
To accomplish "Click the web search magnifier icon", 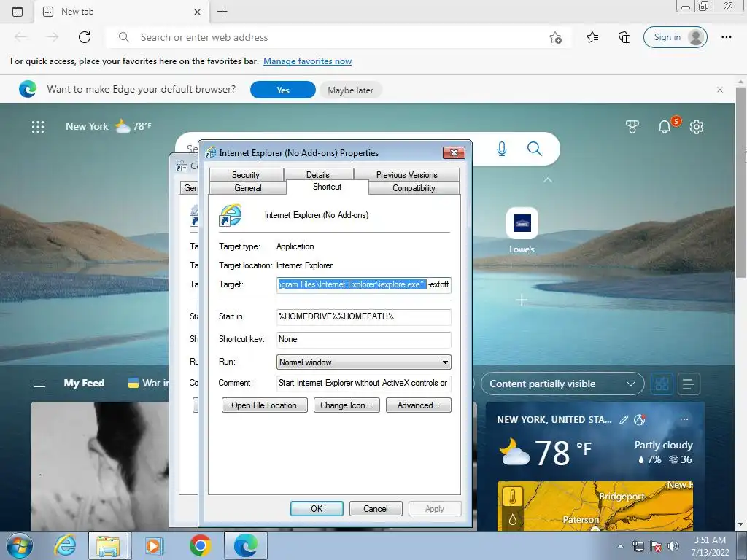I will (x=535, y=149).
